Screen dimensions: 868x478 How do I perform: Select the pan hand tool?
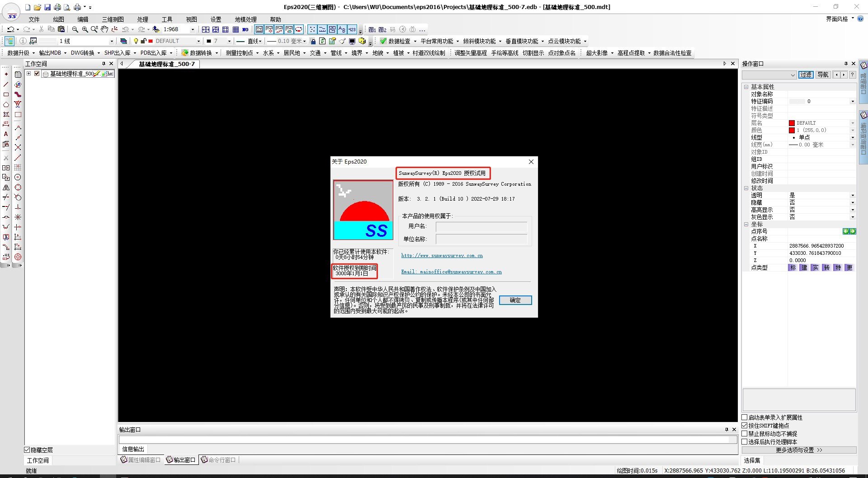tap(104, 29)
